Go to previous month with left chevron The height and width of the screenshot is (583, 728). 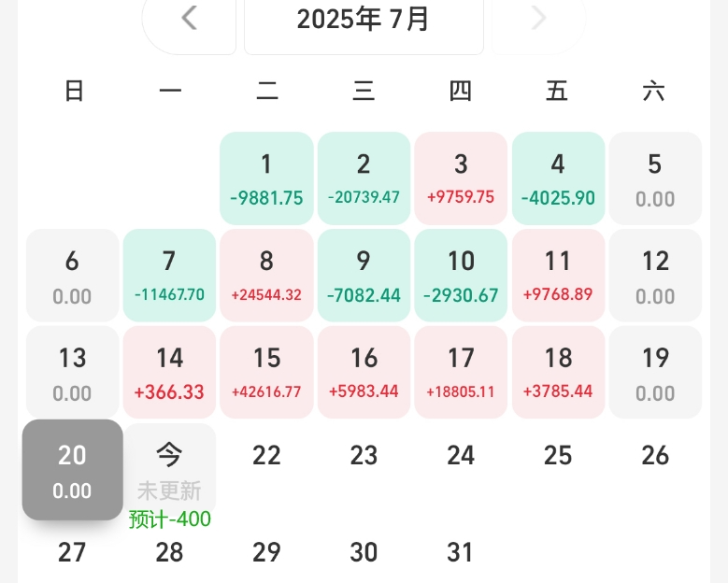pyautogui.click(x=189, y=19)
